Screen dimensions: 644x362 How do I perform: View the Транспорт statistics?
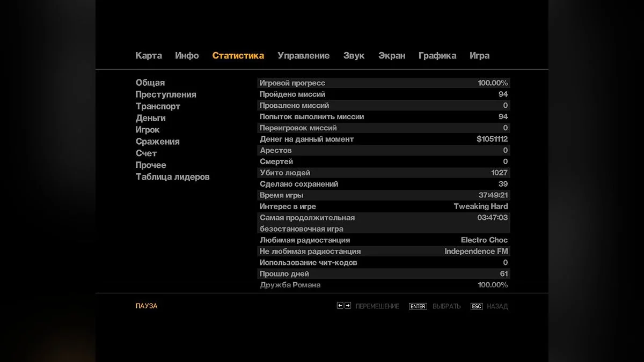pos(158,106)
